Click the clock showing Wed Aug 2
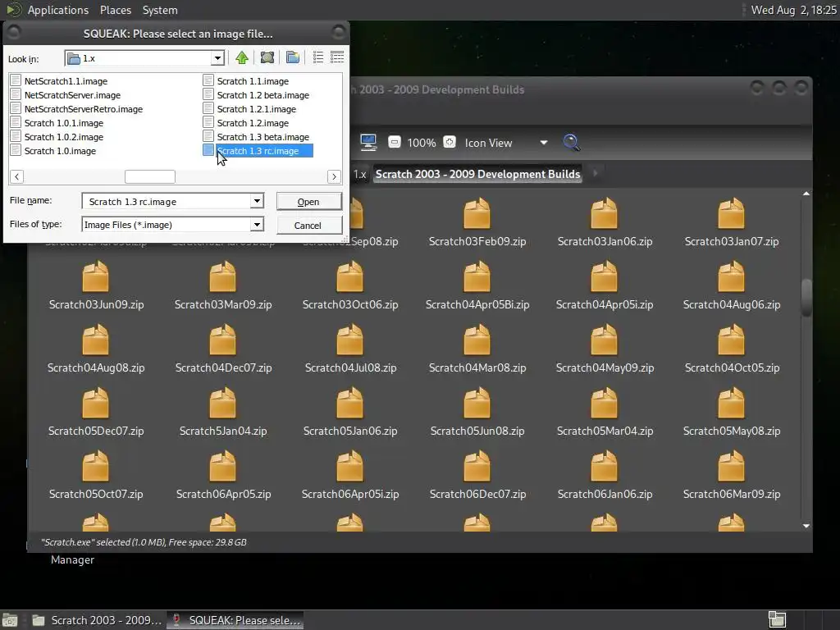The height and width of the screenshot is (630, 840). click(x=793, y=10)
